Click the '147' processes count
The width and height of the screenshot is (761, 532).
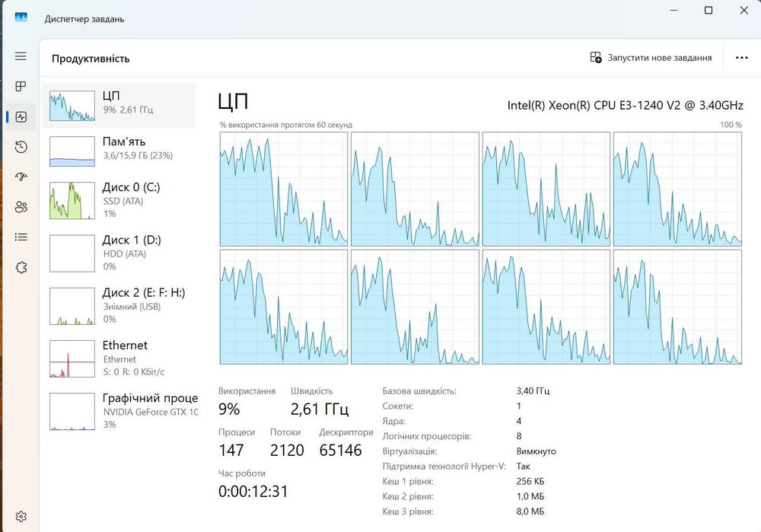click(x=231, y=451)
